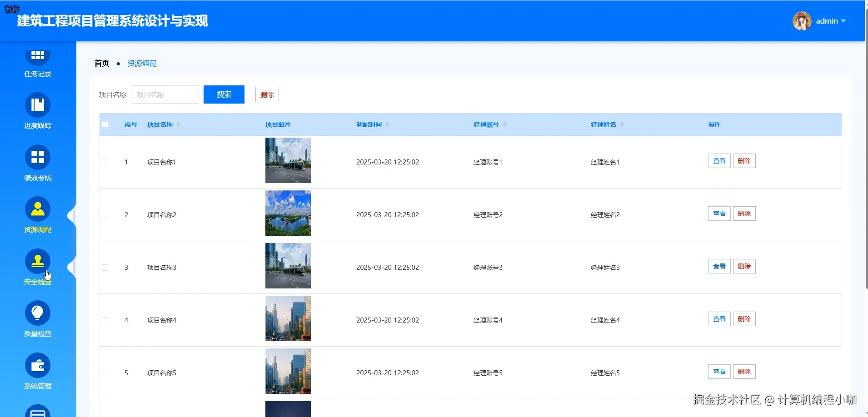This screenshot has height=417, width=868.
Task: Go to 首页 breadcrumb
Action: [x=102, y=64]
